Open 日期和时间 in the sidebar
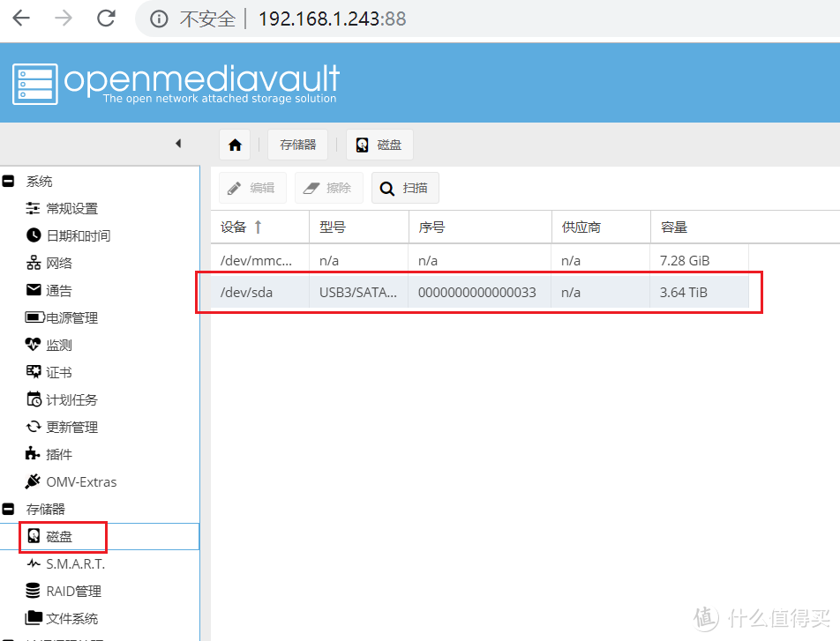 click(x=68, y=235)
